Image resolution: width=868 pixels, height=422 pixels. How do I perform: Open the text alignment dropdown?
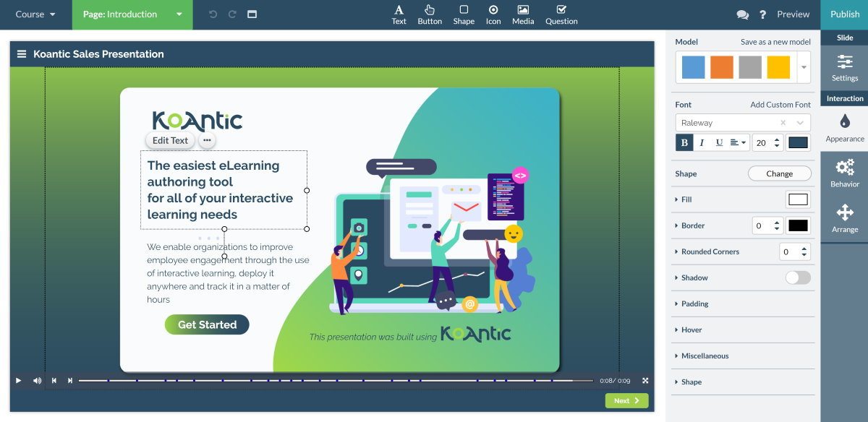(738, 142)
